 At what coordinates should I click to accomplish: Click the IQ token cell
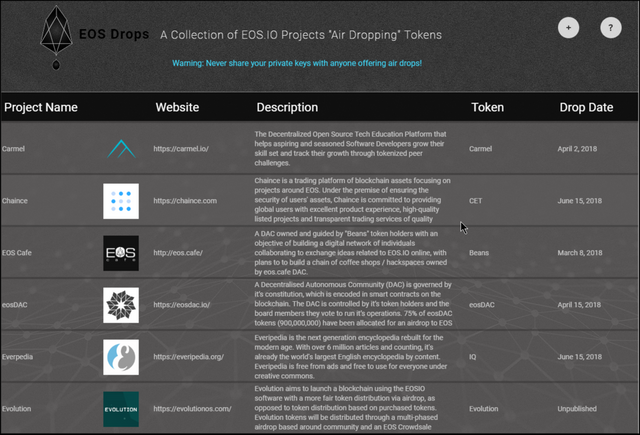coord(473,357)
